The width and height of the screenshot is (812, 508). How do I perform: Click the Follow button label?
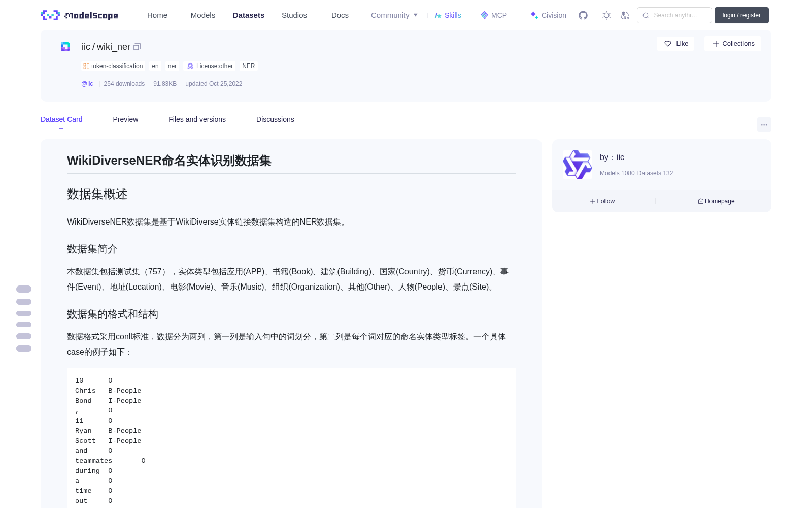pos(606,201)
